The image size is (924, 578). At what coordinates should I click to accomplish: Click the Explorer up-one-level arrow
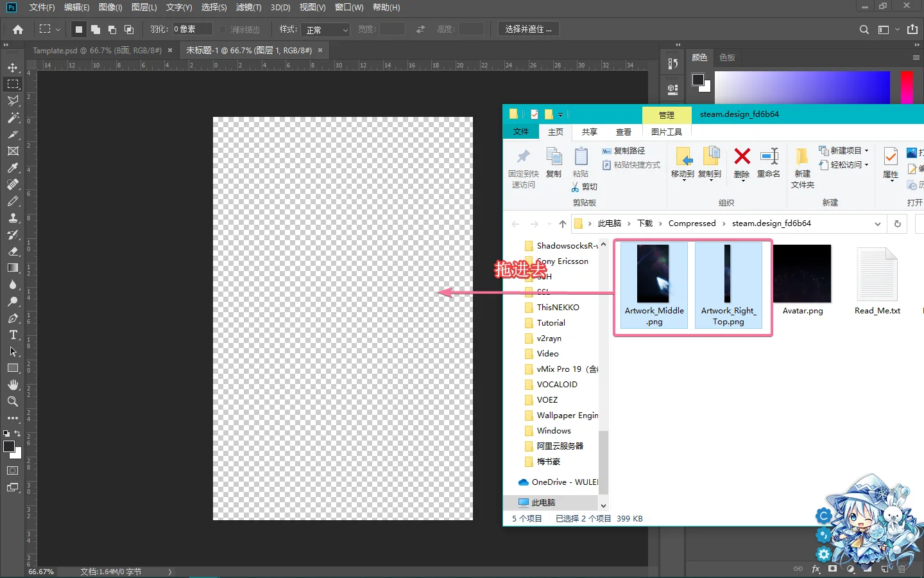coord(563,223)
